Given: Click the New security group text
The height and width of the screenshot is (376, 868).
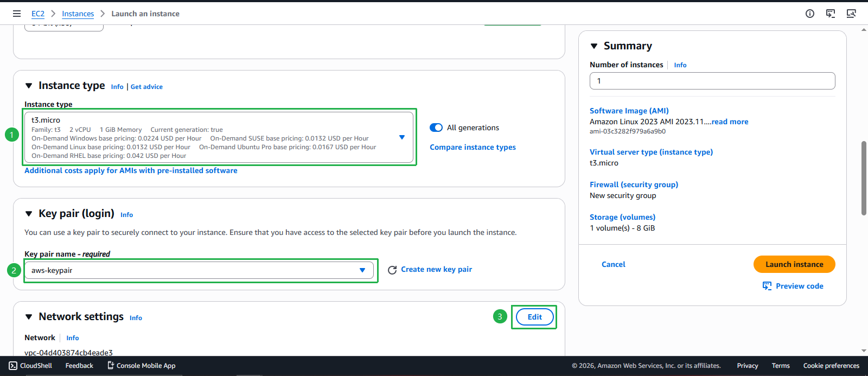Looking at the screenshot, I should click(623, 195).
